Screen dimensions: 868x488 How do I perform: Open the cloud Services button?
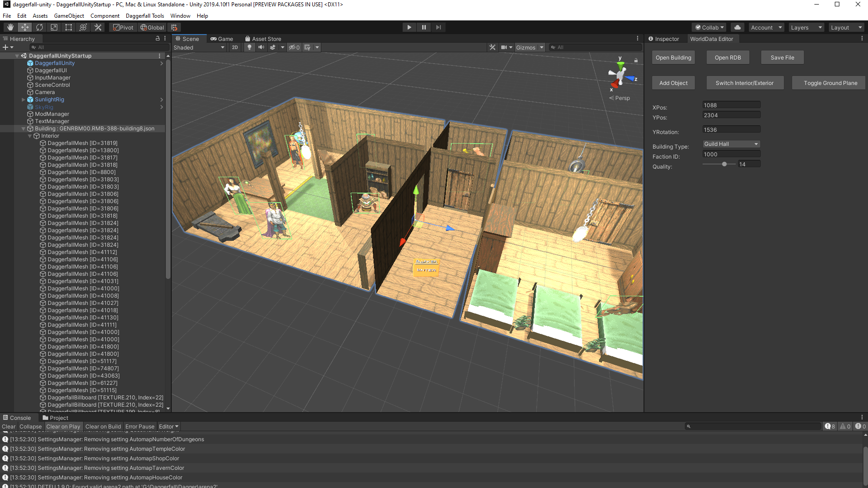[x=737, y=27]
